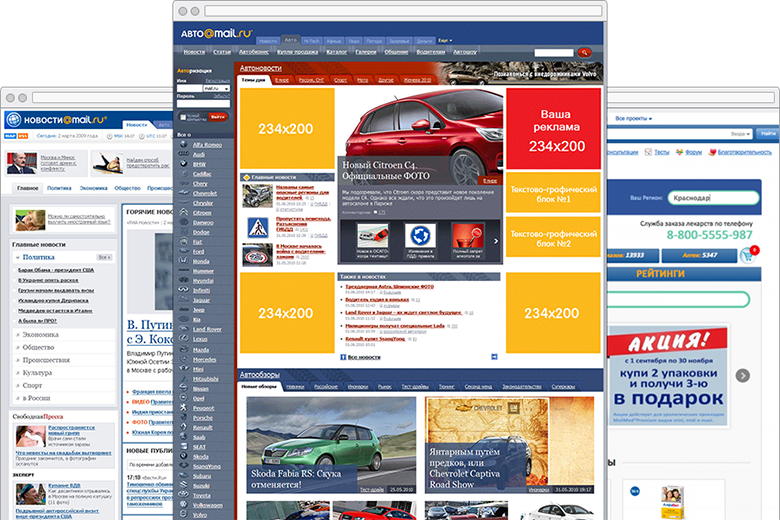Click the Honda logo icon in the sidebar
The height and width of the screenshot is (520, 780).
(x=184, y=261)
